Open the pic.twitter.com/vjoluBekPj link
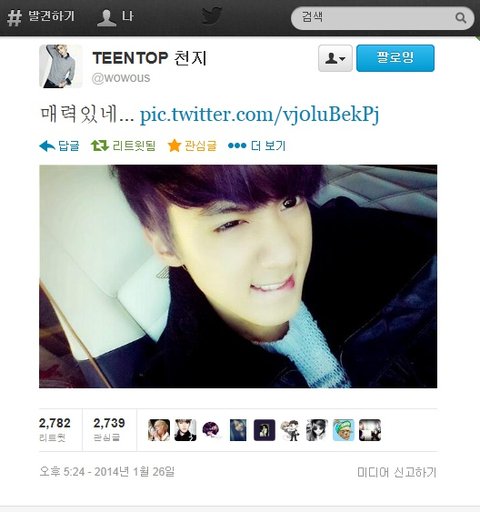Image resolution: width=480 pixels, height=512 pixels. tap(259, 115)
